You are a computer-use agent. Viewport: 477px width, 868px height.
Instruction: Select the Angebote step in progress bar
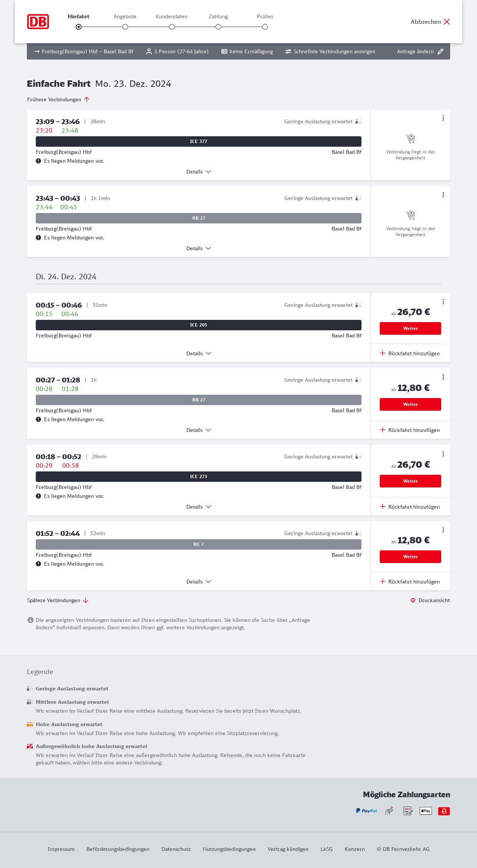(x=125, y=27)
